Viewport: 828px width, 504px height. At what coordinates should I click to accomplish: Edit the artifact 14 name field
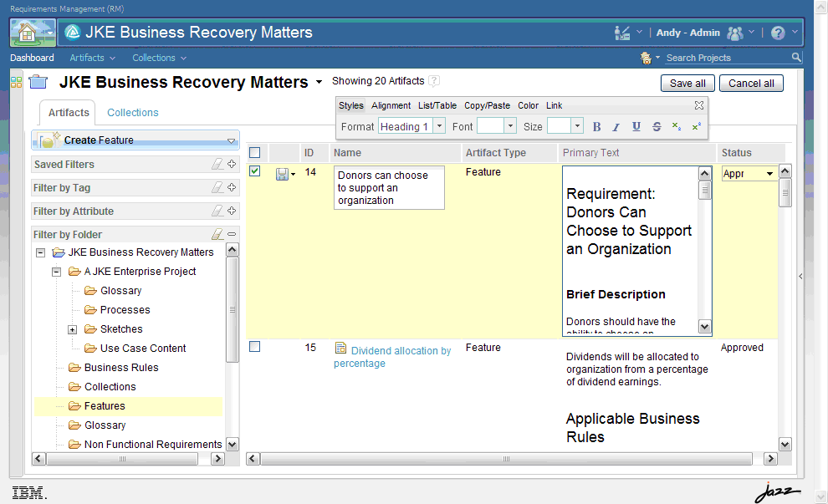point(389,188)
